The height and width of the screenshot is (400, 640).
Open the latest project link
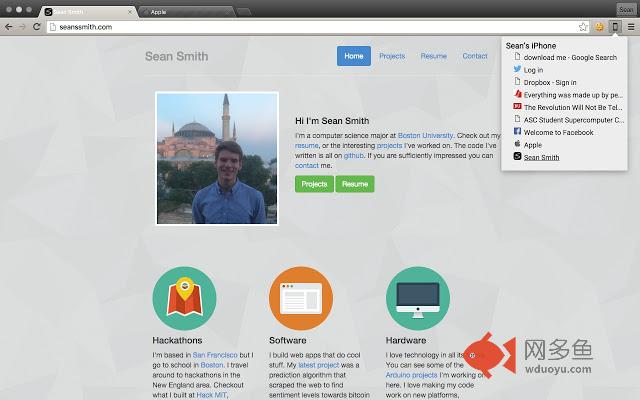coord(318,365)
